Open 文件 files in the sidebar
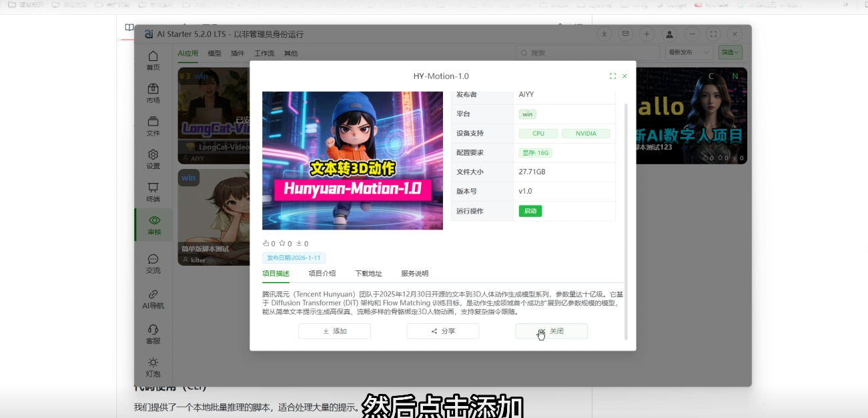 (x=153, y=126)
